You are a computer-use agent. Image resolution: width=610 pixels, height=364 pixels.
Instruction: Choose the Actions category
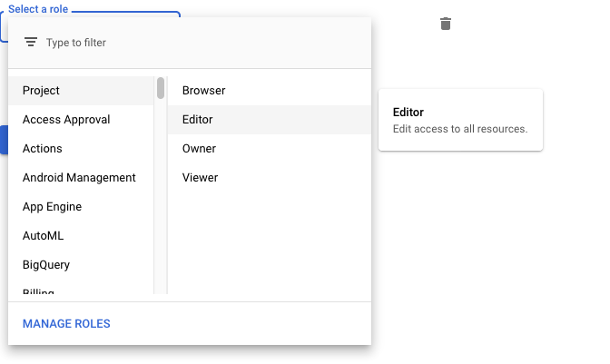click(x=81, y=149)
